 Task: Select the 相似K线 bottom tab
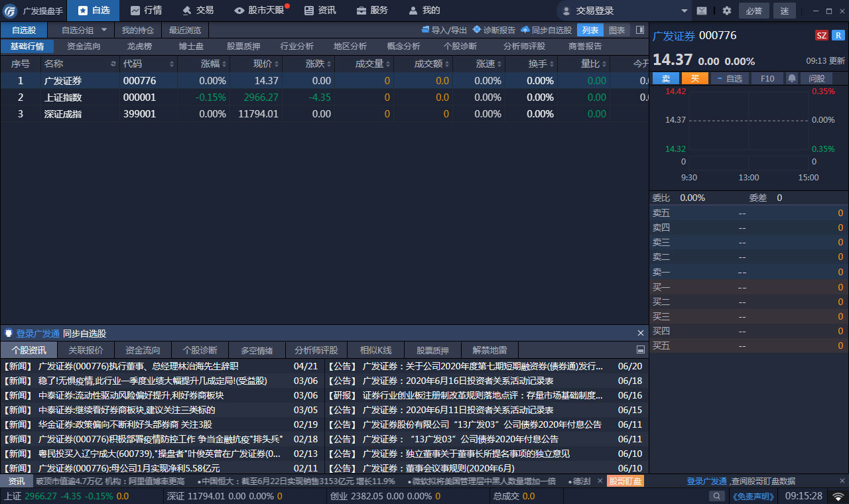tap(376, 350)
